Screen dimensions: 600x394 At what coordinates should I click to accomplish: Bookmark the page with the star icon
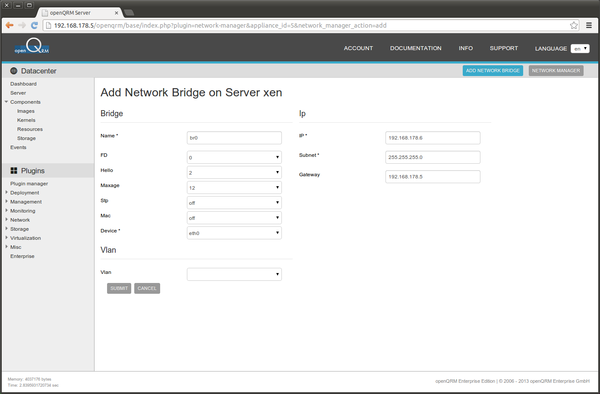coord(574,25)
